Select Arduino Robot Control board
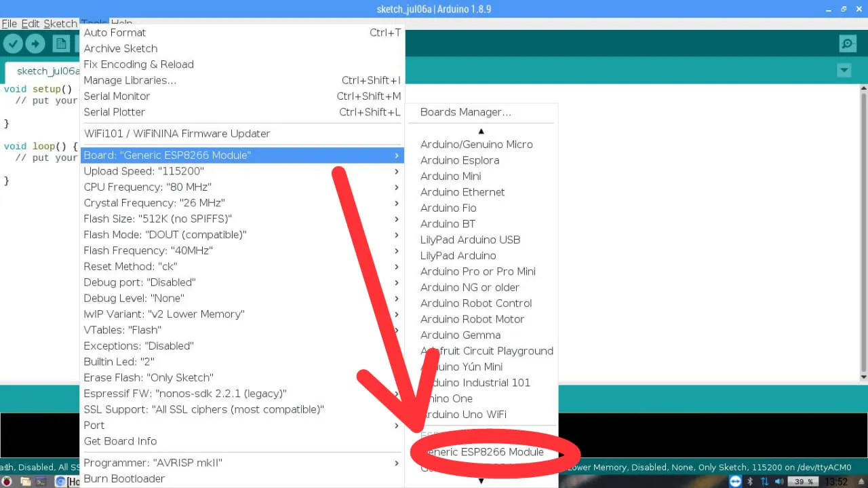The width and height of the screenshot is (868, 488). click(481, 303)
